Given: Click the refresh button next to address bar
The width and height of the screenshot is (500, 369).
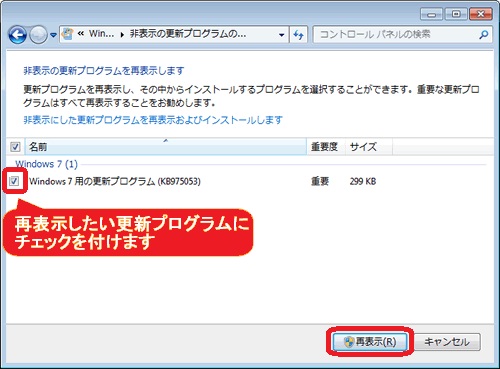Looking at the screenshot, I should (x=298, y=34).
